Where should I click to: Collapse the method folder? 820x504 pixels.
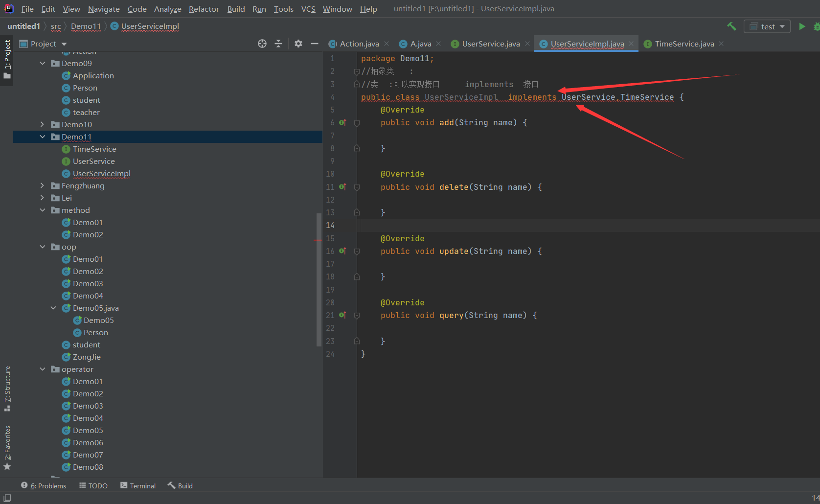[x=43, y=210]
